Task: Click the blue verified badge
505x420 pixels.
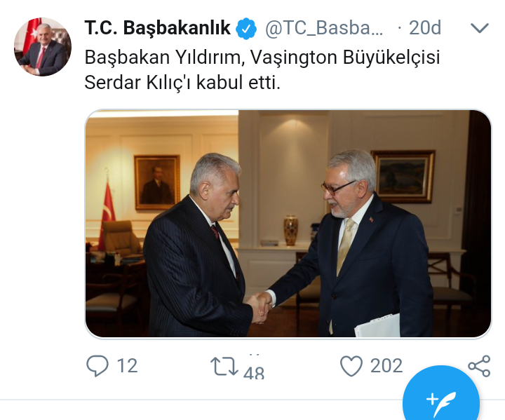Action: [246, 29]
